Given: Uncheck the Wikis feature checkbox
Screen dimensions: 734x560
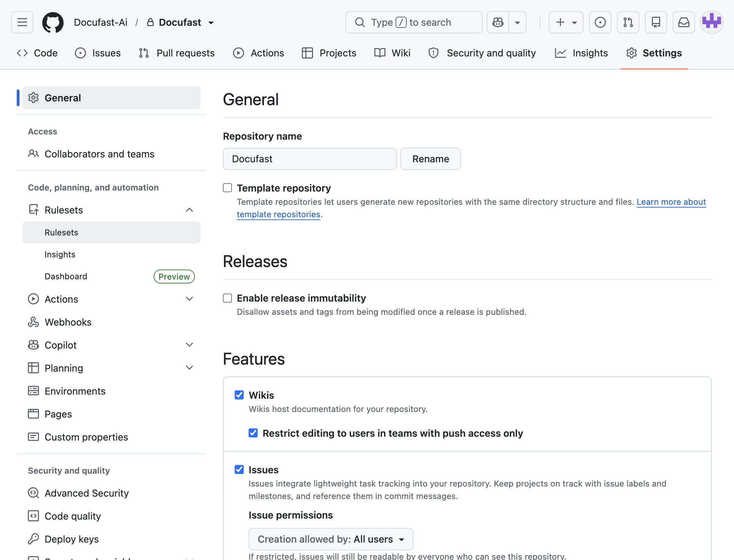Looking at the screenshot, I should [239, 395].
